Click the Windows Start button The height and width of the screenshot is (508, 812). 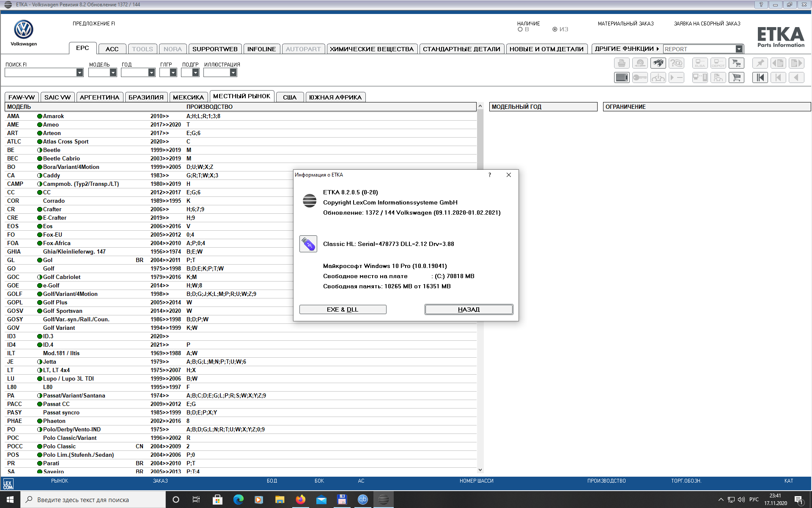click(10, 500)
